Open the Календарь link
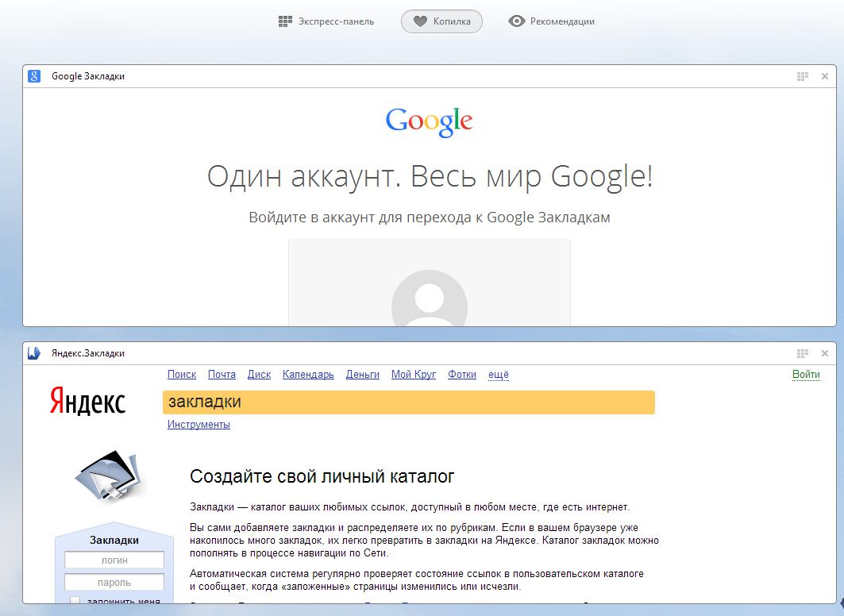Screen dimensions: 844x616 (x=308, y=375)
